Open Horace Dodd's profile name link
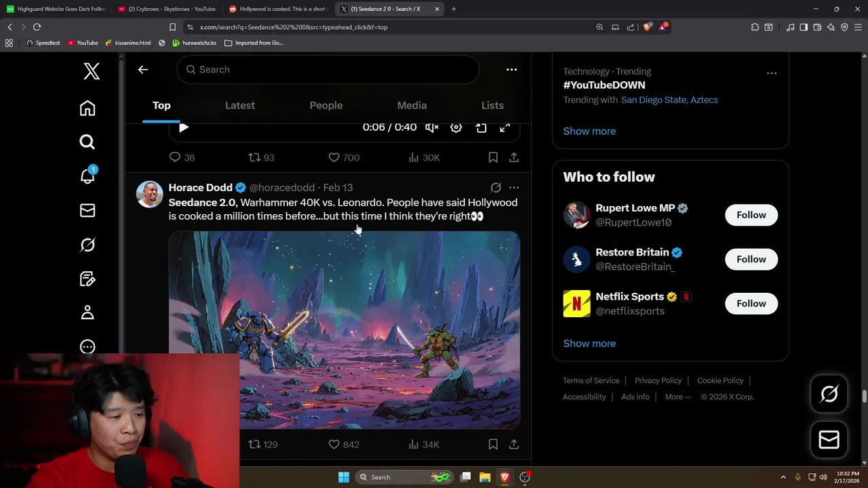Screen dimensions: 868x488 tap(200, 188)
